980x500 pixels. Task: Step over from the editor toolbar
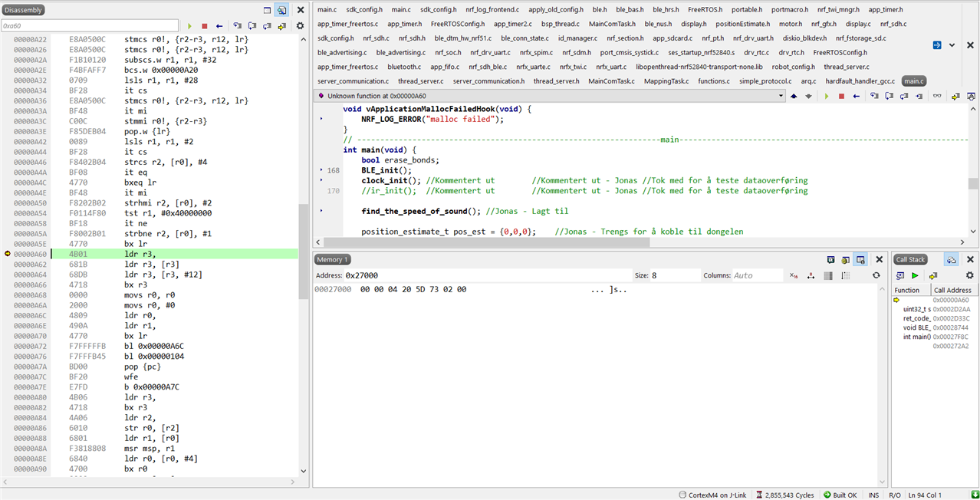890,96
